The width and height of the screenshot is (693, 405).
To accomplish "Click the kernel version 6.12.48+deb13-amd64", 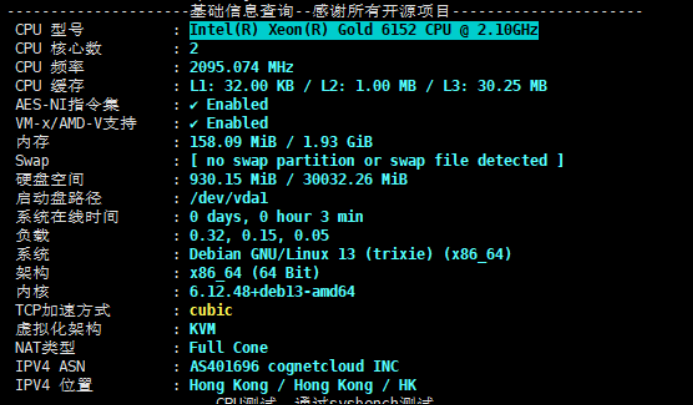I will [272, 292].
